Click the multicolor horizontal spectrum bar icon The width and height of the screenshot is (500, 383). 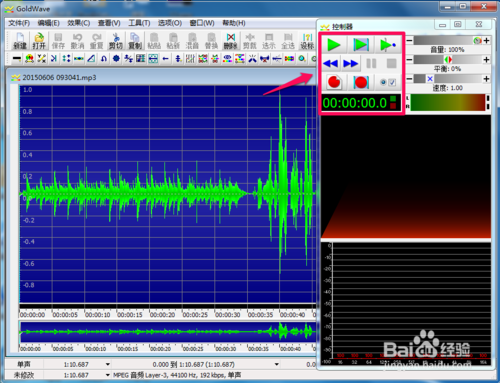coord(289,59)
